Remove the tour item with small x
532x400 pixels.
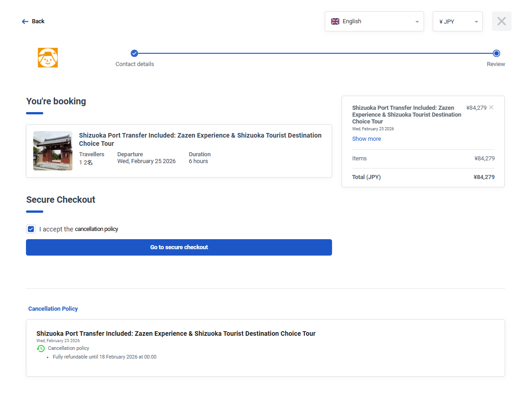coord(491,108)
